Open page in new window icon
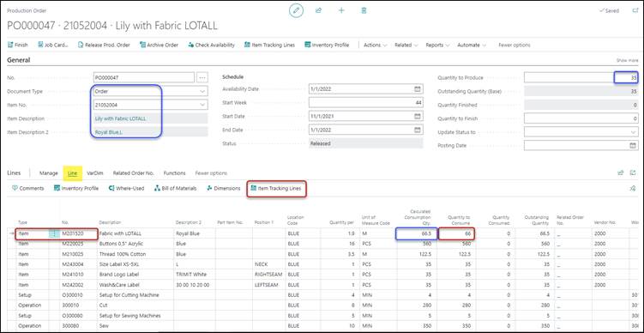The width and height of the screenshot is (644, 333). [x=635, y=10]
